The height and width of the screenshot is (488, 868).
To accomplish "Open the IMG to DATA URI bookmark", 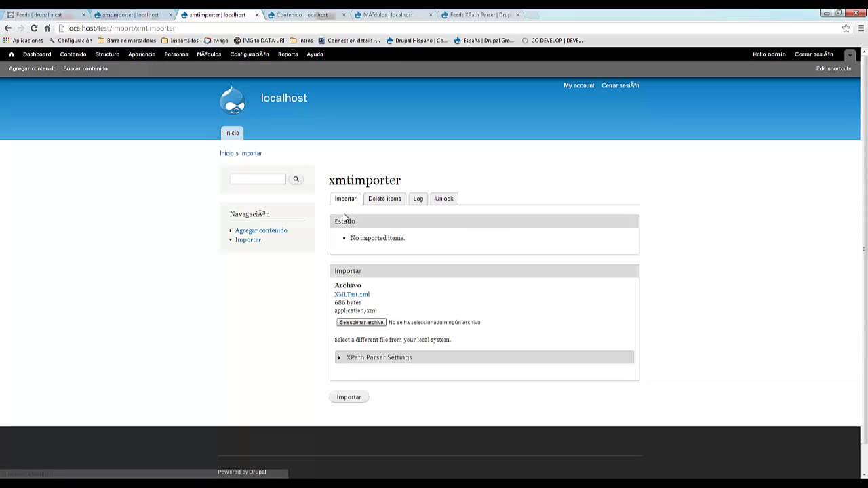I will [x=259, y=41].
